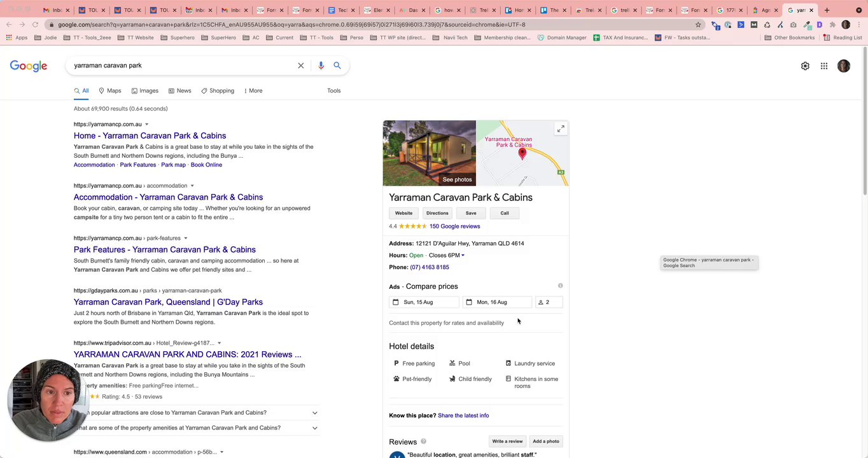Screen dimensions: 868x458
Task: Open ads info icon beside Compare prices
Action: point(560,286)
